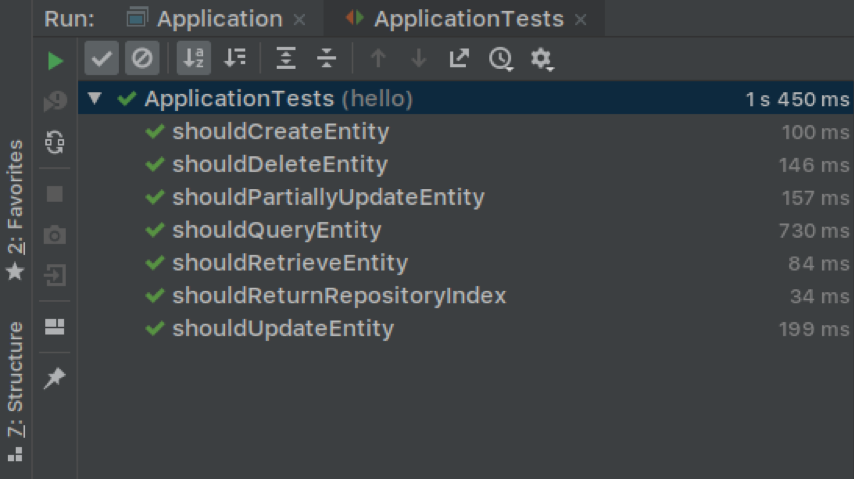
Task: Click the Toggle auto-test rerun icon
Action: (54, 142)
